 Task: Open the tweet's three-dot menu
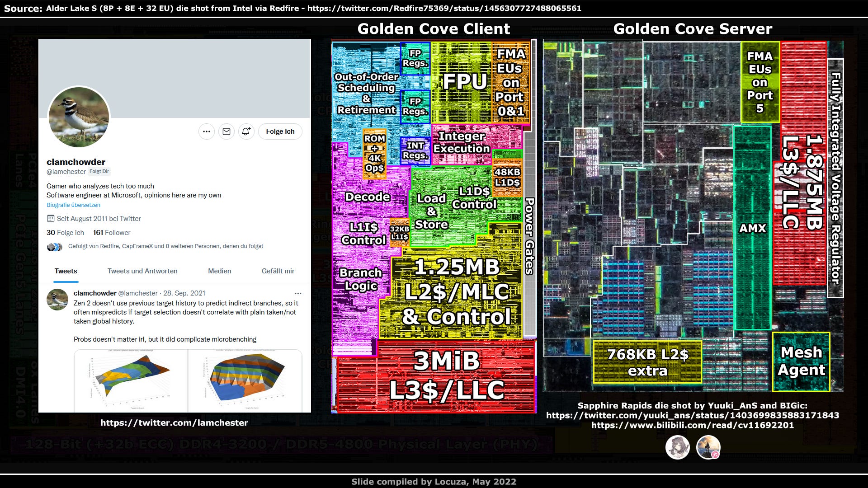pyautogui.click(x=298, y=293)
